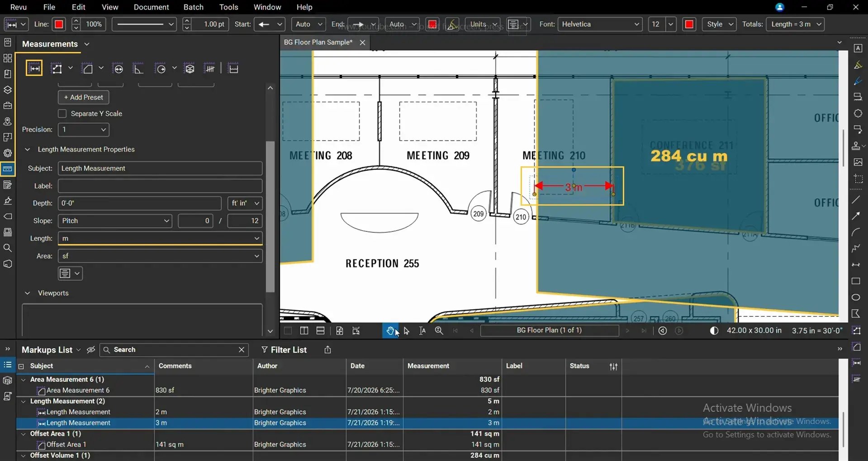868x461 pixels.
Task: Open Manage Columns in markups list header
Action: 613,367
